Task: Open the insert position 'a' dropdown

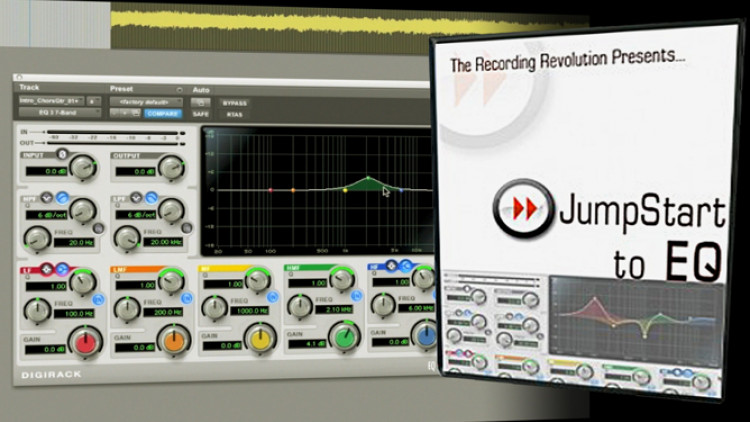Action: (x=94, y=101)
